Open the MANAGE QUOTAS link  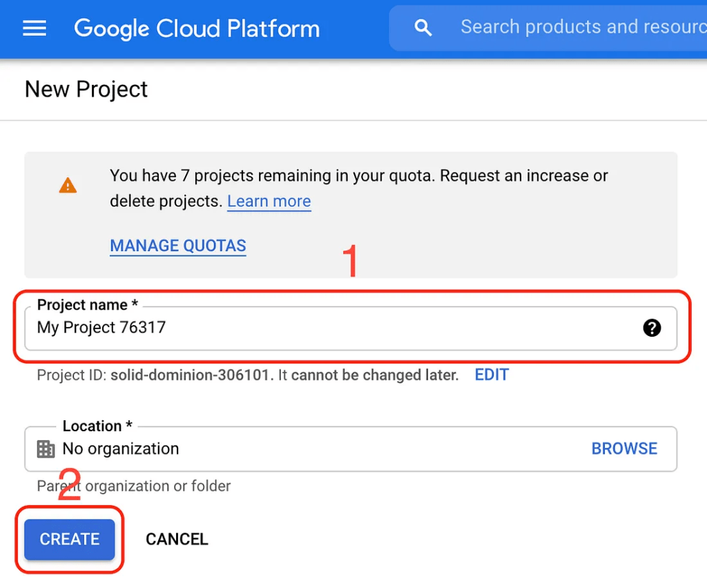pos(177,246)
